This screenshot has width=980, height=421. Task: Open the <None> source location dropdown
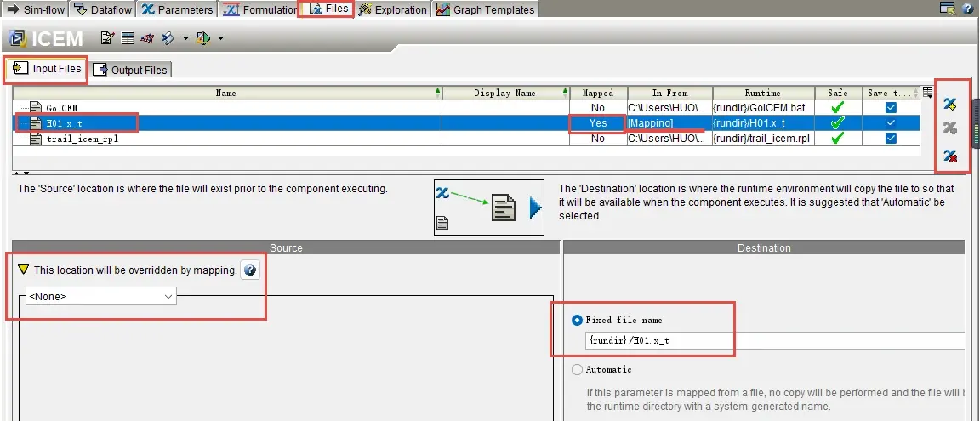100,296
